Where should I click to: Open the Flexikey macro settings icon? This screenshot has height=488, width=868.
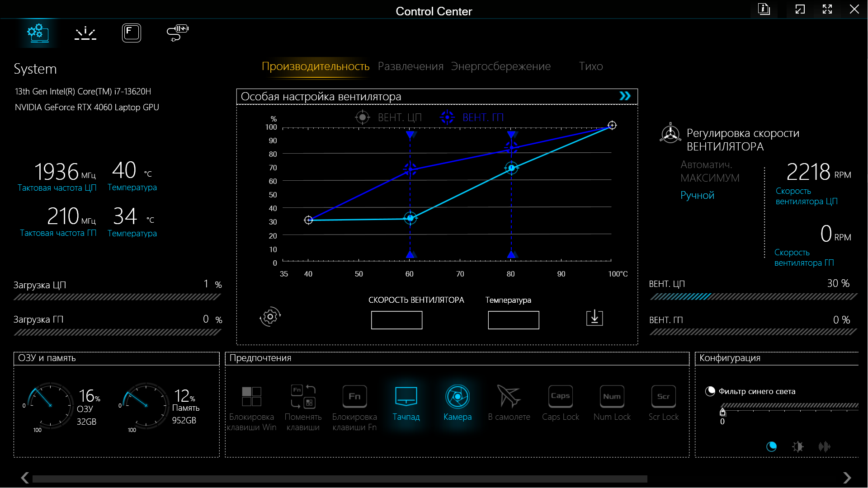pos(131,33)
